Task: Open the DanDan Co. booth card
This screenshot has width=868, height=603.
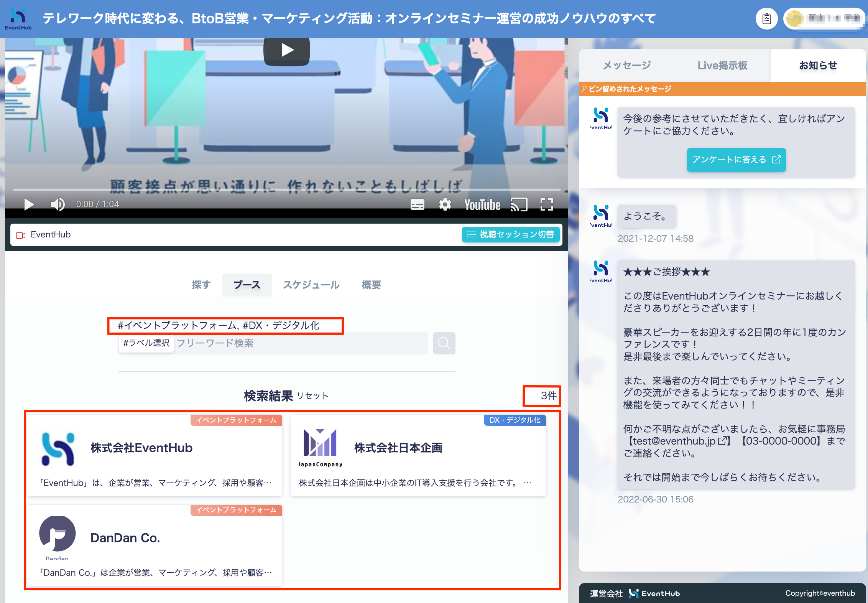Action: pyautogui.click(x=155, y=545)
